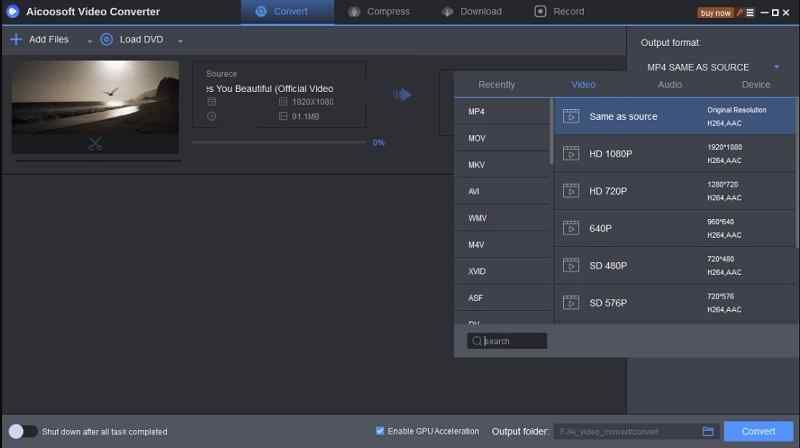The image size is (800, 448).
Task: Click the output folder path field
Action: 628,432
